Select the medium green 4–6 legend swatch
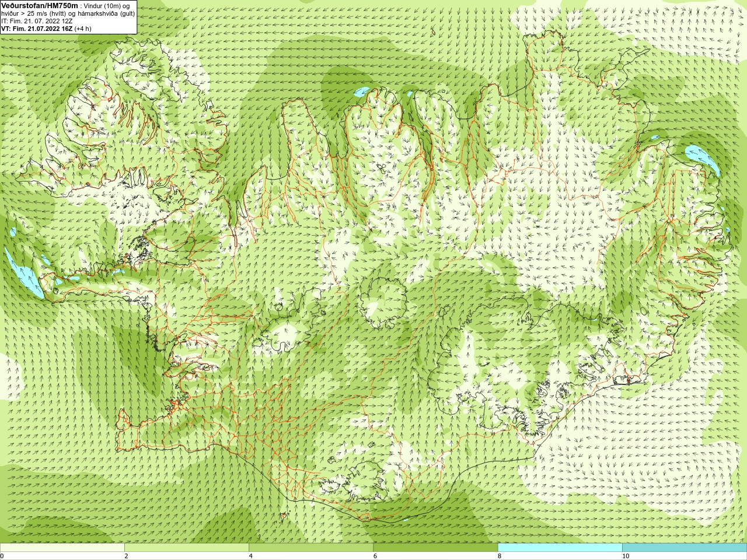 tap(311, 548)
